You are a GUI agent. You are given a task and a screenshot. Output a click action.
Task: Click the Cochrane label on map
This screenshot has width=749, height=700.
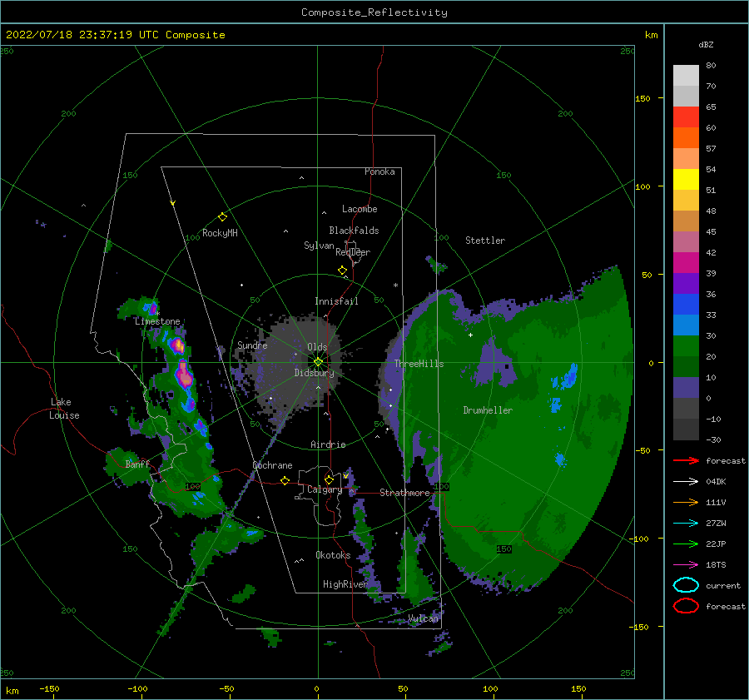tap(272, 465)
